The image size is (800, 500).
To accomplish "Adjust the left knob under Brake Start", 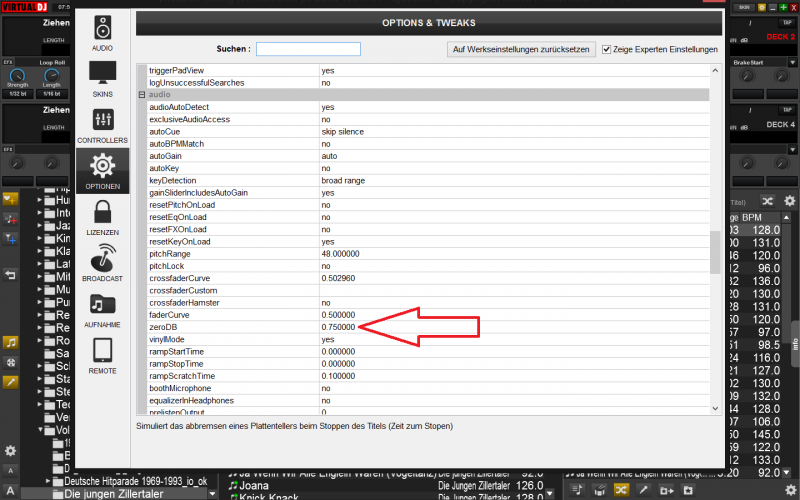I will [747, 76].
